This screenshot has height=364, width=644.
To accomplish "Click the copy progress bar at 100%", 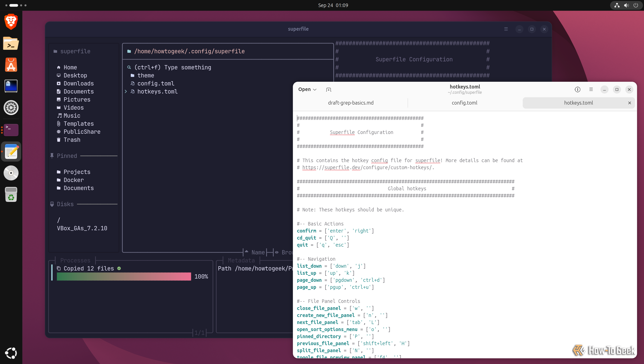I will [x=124, y=277].
